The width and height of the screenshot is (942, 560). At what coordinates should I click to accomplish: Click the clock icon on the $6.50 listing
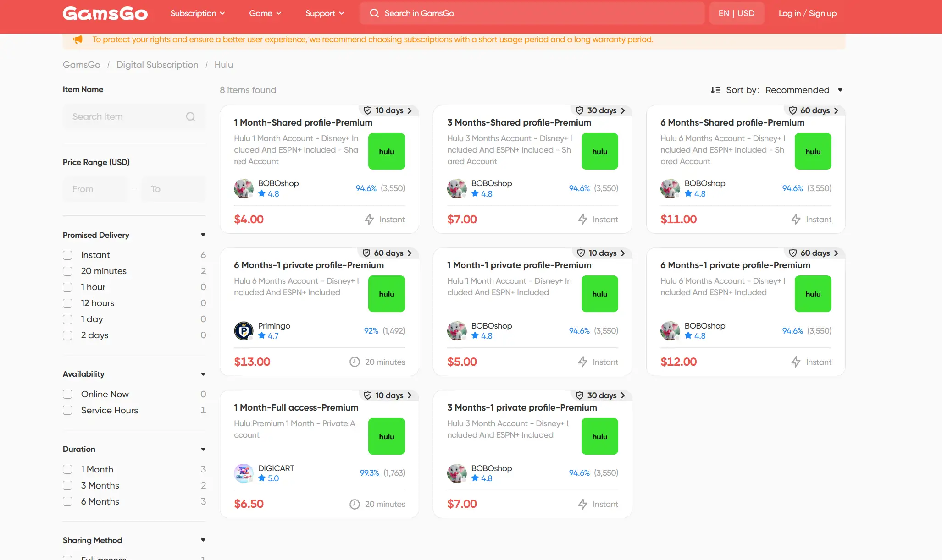pos(355,504)
